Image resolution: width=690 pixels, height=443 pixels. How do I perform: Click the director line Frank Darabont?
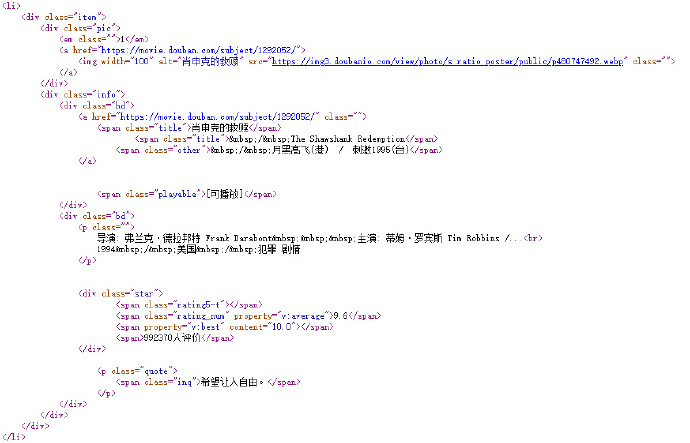(319, 238)
